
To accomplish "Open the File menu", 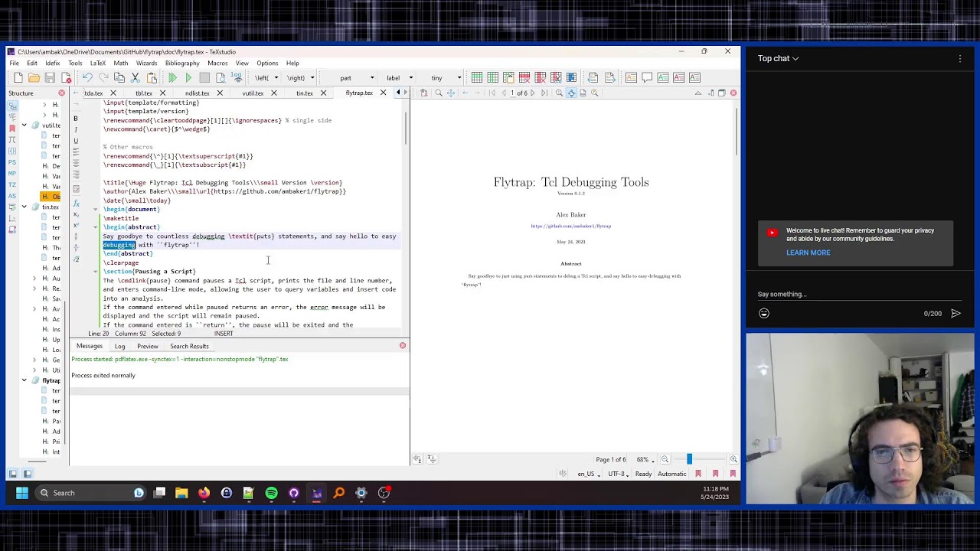I will 14,63.
